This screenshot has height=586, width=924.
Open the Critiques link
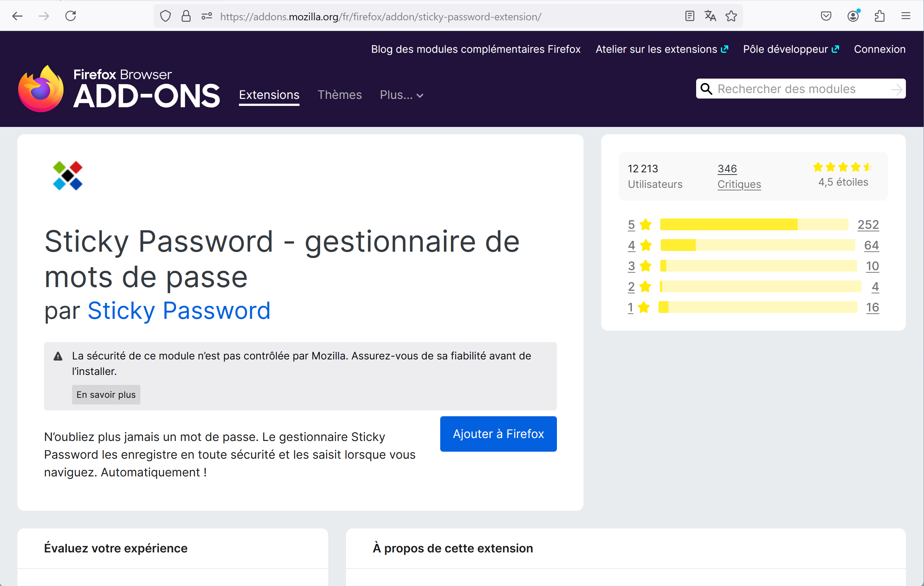[x=739, y=184]
